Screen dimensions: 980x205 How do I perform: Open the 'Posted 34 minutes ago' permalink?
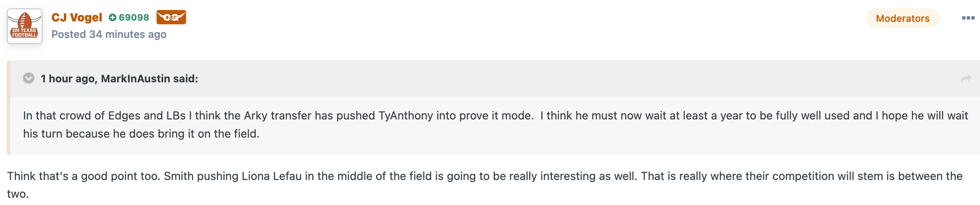pyautogui.click(x=109, y=34)
